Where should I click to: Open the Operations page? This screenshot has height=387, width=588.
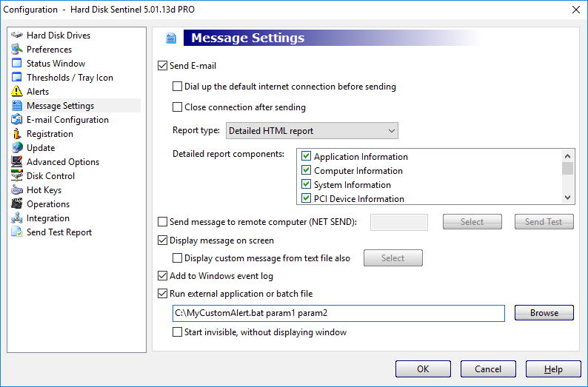[x=48, y=204]
